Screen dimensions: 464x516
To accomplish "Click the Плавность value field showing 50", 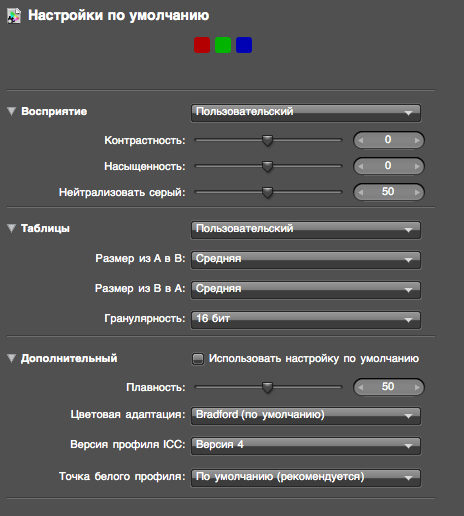I will pyautogui.click(x=388, y=387).
